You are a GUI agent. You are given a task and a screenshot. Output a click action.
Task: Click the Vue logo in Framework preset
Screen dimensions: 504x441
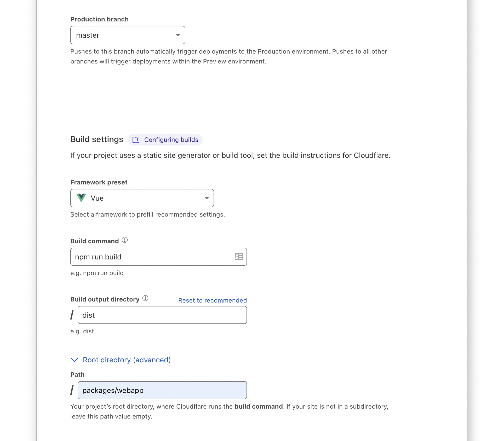click(81, 198)
